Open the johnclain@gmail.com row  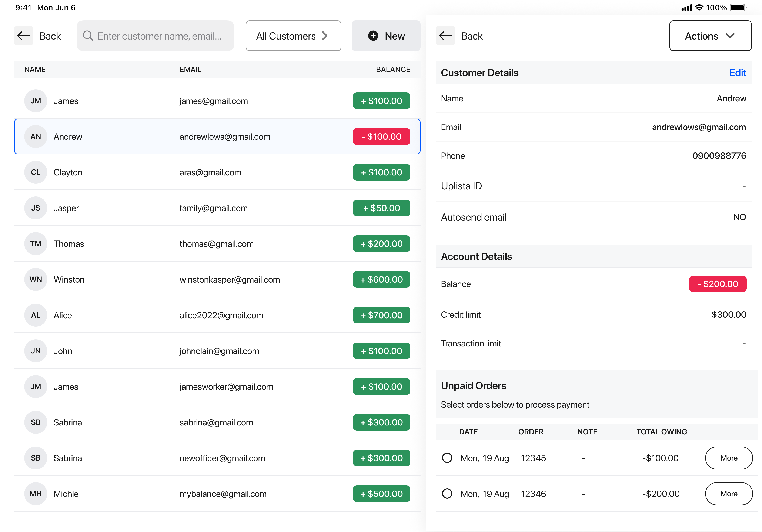[217, 351]
